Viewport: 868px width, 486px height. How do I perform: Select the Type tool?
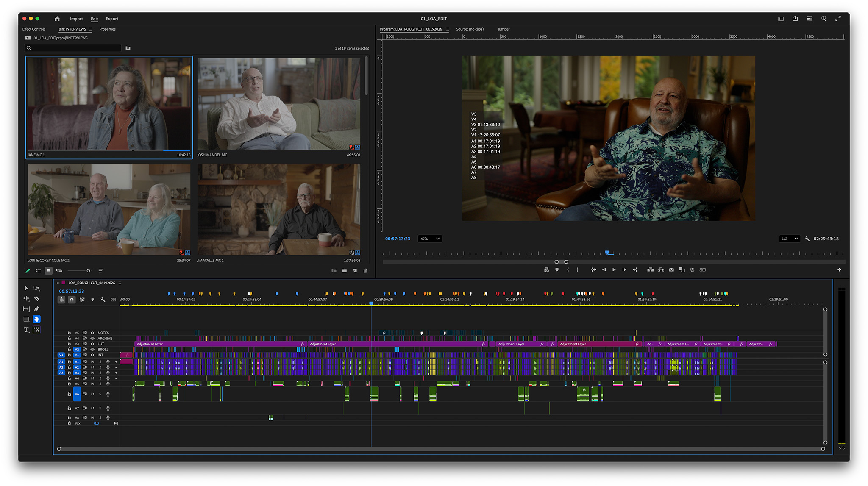26,330
